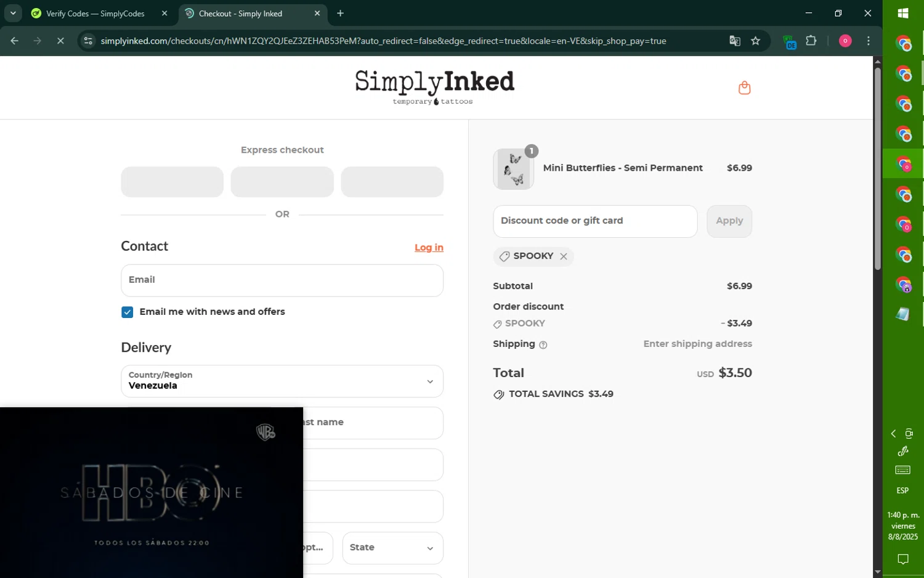This screenshot has width=924, height=578.
Task: Bookmark this page with the star icon
Action: pyautogui.click(x=755, y=41)
